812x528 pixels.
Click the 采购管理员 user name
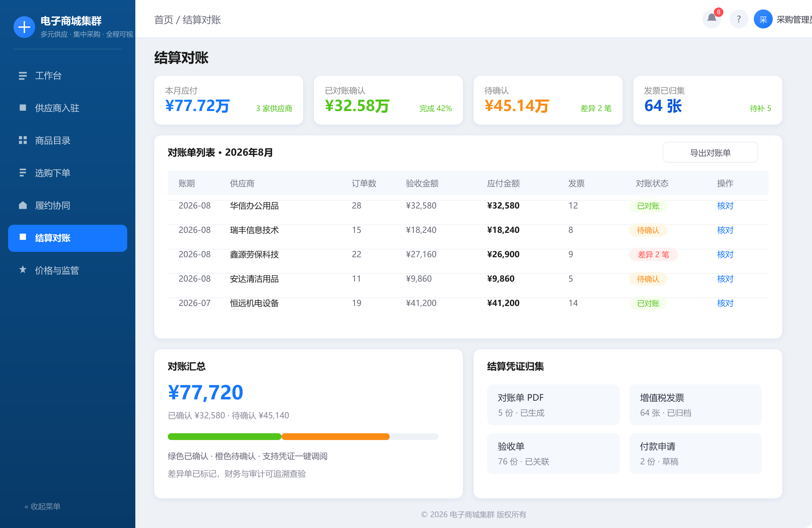(x=794, y=19)
